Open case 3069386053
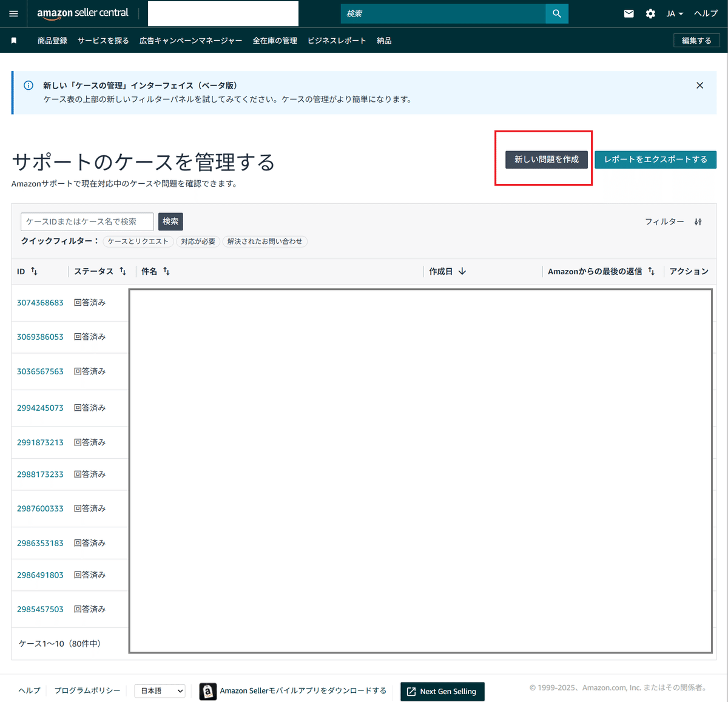 tap(40, 337)
